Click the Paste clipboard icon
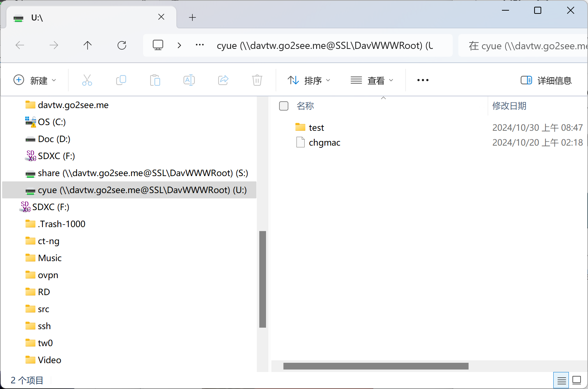Image resolution: width=588 pixels, height=389 pixels. pos(155,80)
